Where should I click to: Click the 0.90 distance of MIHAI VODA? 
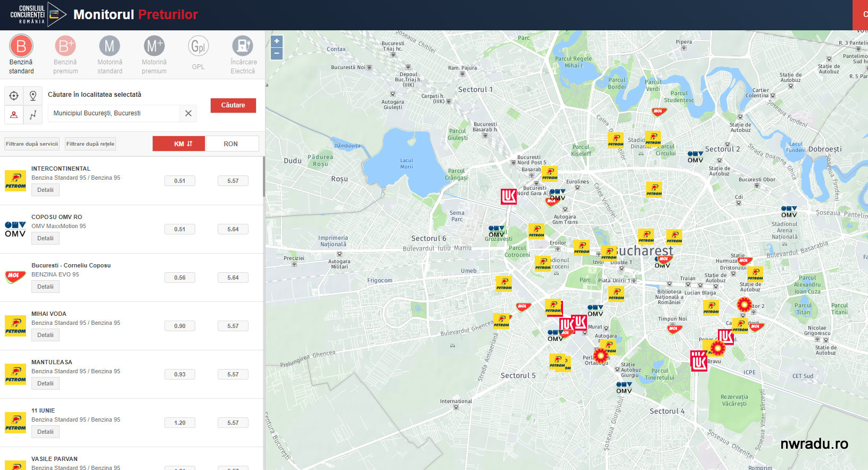pos(180,326)
